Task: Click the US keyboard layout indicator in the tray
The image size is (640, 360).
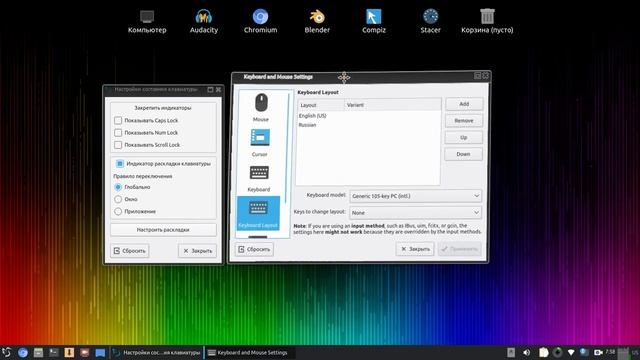Action: click(636, 353)
